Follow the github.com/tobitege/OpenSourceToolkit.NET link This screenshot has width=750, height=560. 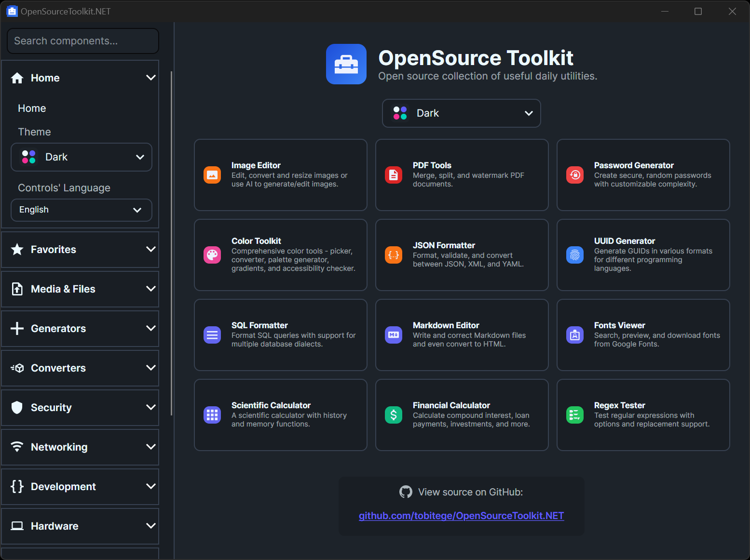pos(461,515)
